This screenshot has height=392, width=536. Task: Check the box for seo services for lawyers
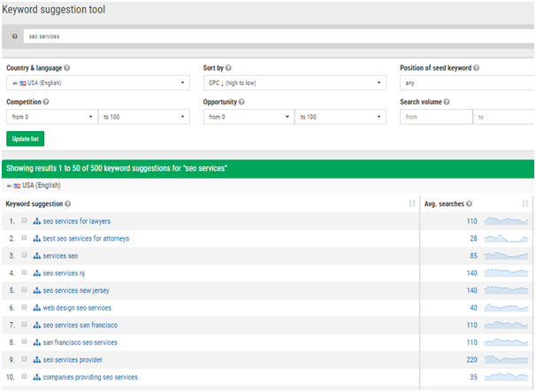24,220
